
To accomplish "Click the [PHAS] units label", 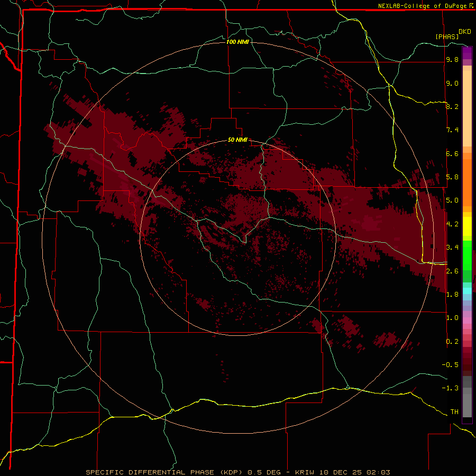I will coord(447,36).
